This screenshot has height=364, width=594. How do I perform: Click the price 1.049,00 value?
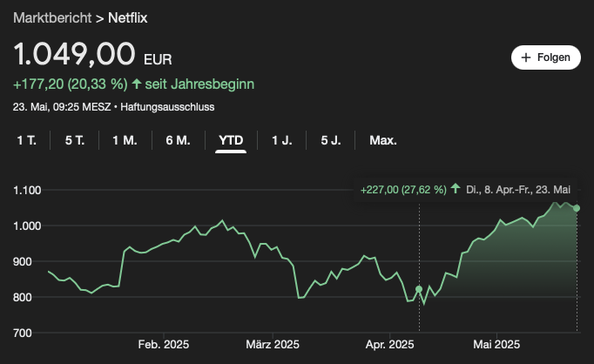coord(74,54)
